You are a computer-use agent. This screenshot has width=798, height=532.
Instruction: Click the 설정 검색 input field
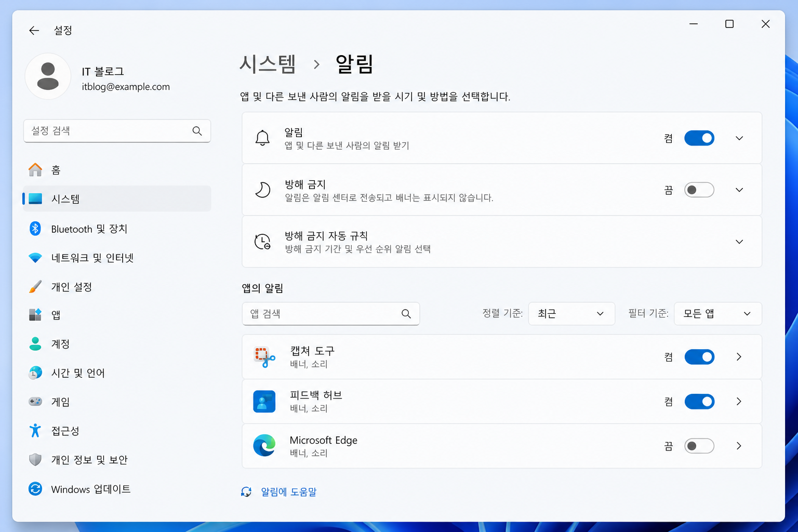coord(117,131)
